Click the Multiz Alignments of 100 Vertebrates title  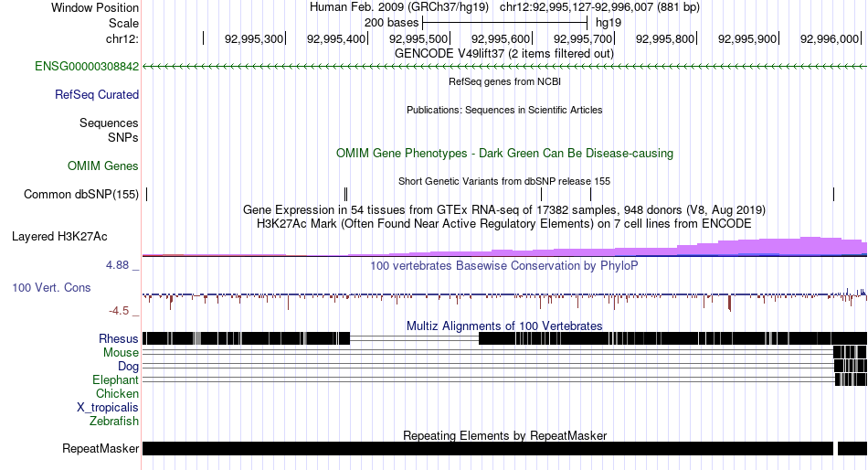[x=504, y=326]
